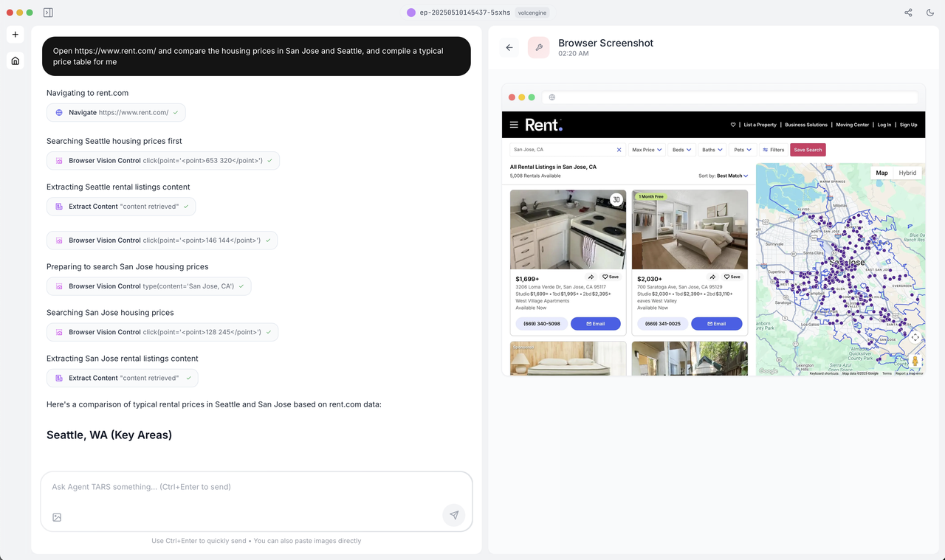Click the Rent. logo in screenshot
The width and height of the screenshot is (945, 560).
[x=543, y=125]
